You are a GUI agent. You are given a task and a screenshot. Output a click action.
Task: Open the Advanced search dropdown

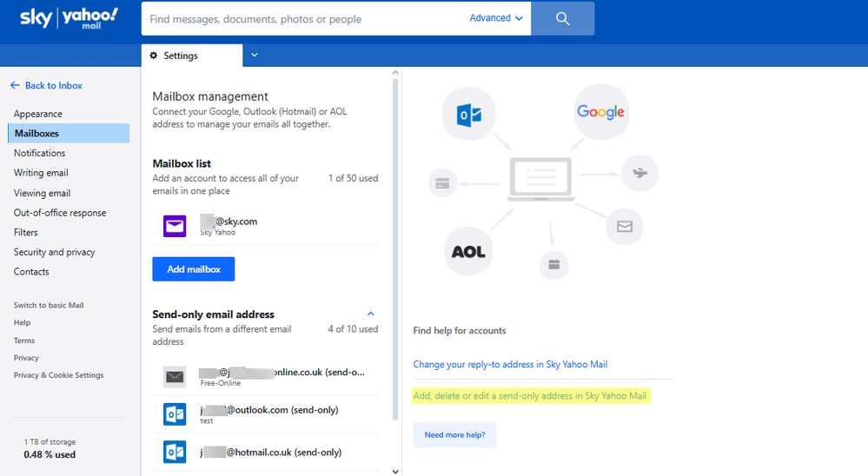tap(496, 18)
